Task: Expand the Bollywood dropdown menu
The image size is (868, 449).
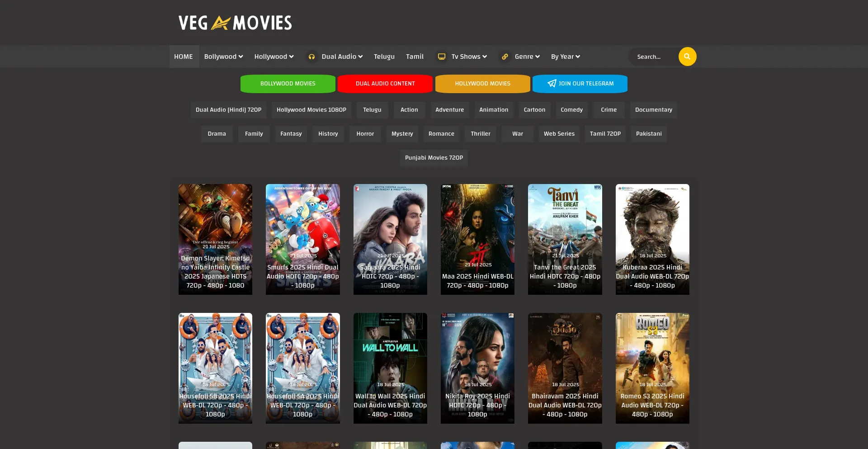Action: (223, 57)
